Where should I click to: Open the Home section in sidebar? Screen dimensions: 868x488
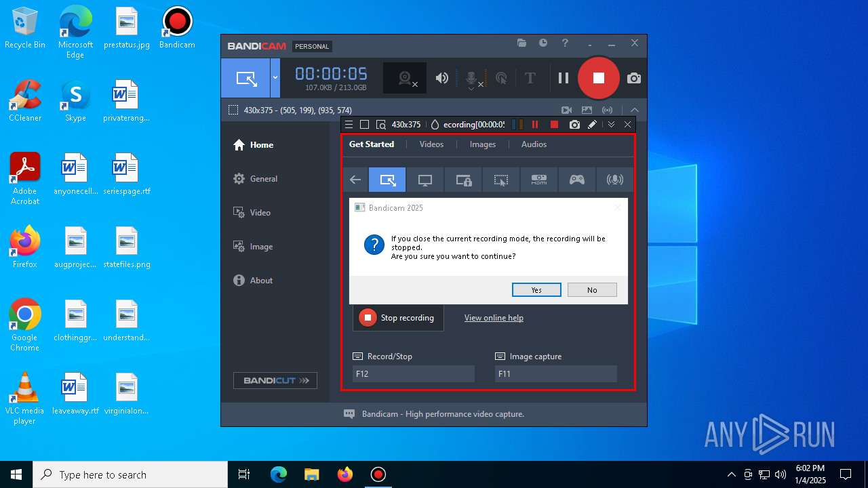tap(254, 145)
